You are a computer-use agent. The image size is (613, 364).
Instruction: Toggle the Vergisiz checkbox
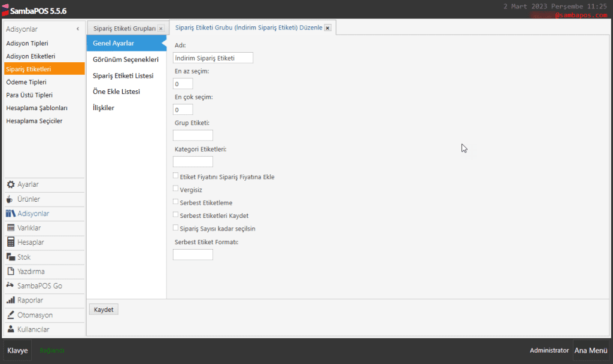click(x=175, y=189)
